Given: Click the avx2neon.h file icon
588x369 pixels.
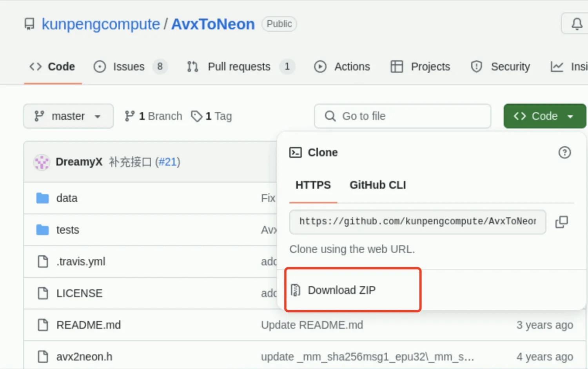Looking at the screenshot, I should (43, 356).
